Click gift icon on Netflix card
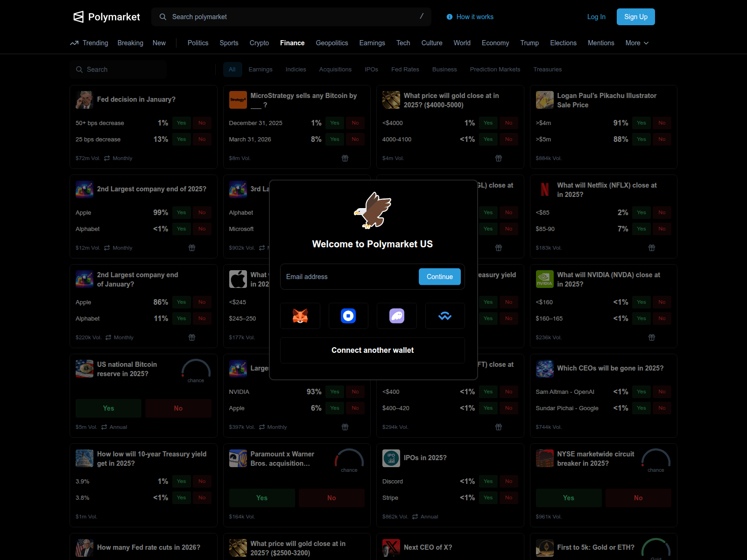Screen dimensions: 747x560 652,248
